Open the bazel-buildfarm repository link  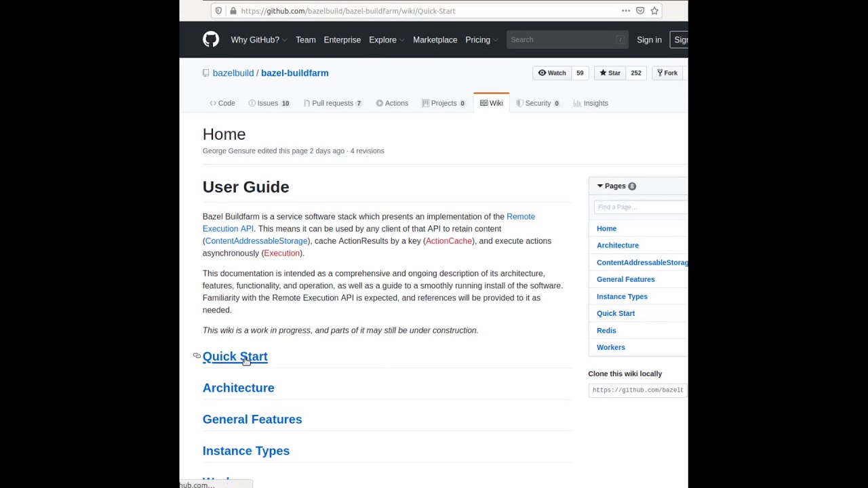tap(295, 73)
